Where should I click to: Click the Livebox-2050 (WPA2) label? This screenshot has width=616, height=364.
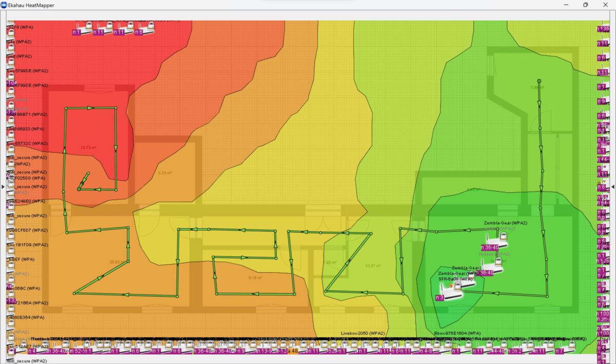[363, 333]
